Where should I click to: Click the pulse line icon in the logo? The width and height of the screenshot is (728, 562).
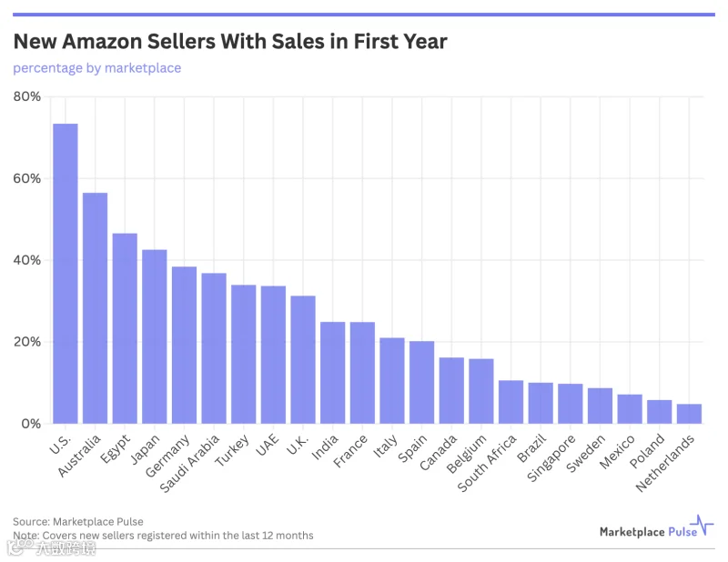pyautogui.click(x=702, y=525)
